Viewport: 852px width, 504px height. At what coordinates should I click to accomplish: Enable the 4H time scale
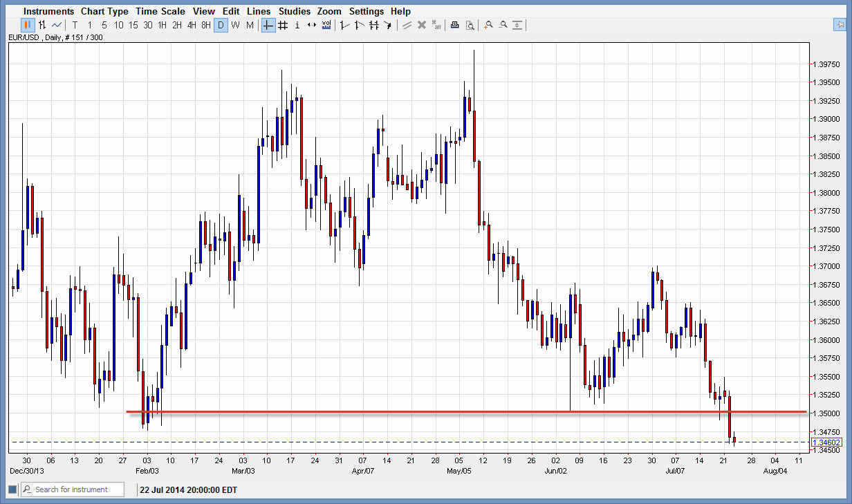coord(192,26)
